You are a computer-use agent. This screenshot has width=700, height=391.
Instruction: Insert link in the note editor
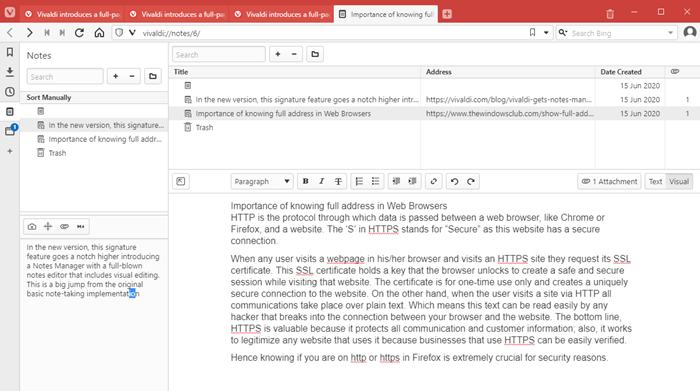[433, 181]
